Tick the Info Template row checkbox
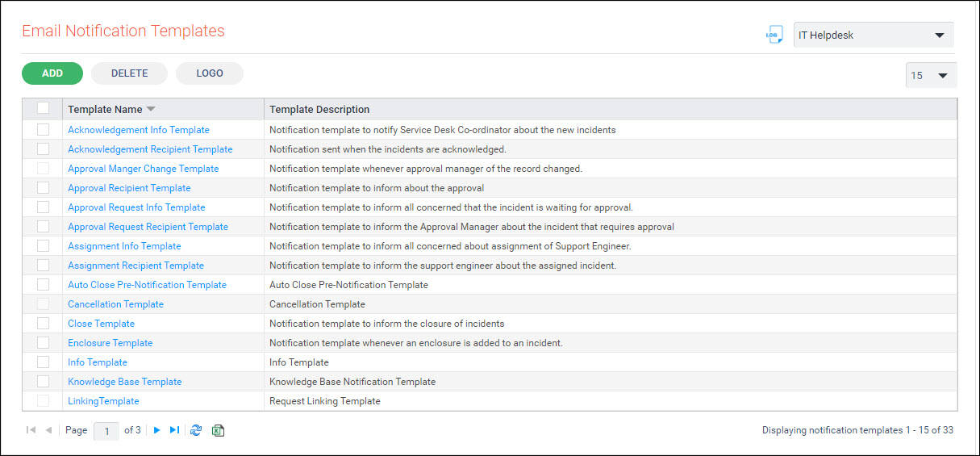980x456 pixels. click(x=44, y=362)
